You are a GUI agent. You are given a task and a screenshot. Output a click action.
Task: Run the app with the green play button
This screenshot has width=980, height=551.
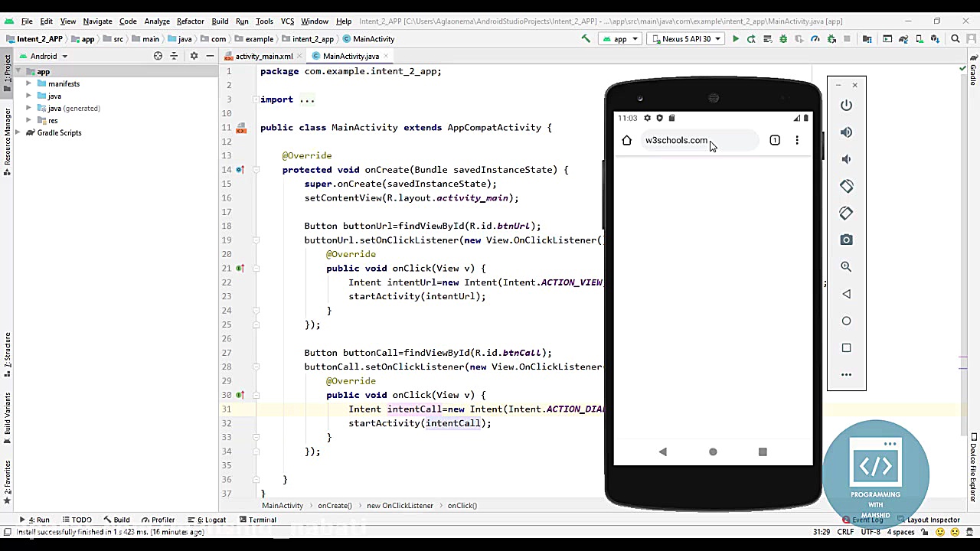point(735,39)
